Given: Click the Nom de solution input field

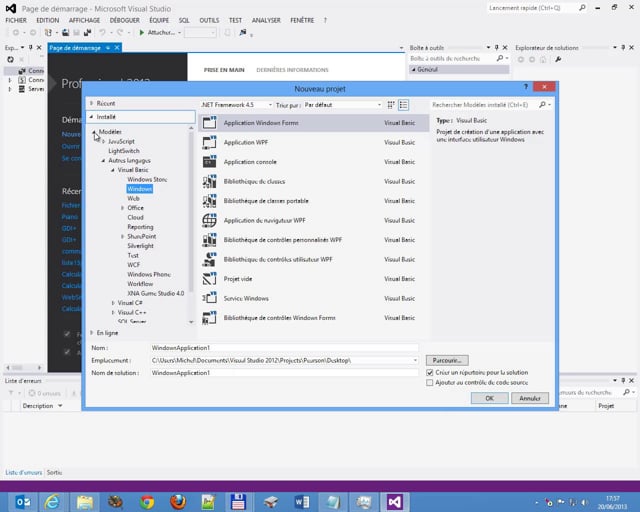Looking at the screenshot, I should 284,373.
